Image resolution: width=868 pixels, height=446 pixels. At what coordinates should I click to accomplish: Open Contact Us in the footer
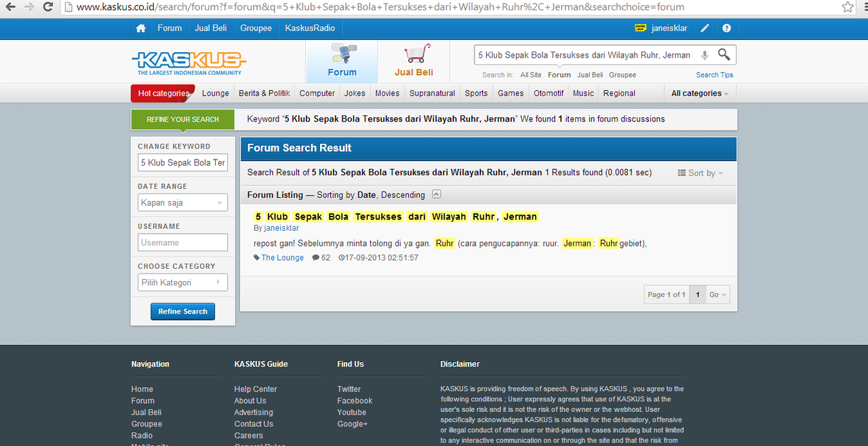pyautogui.click(x=254, y=424)
